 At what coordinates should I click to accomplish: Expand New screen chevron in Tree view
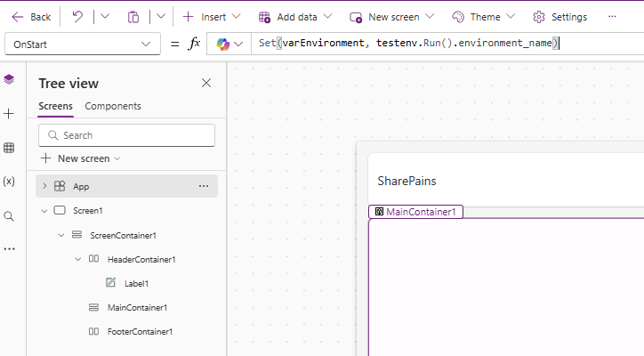[117, 158]
